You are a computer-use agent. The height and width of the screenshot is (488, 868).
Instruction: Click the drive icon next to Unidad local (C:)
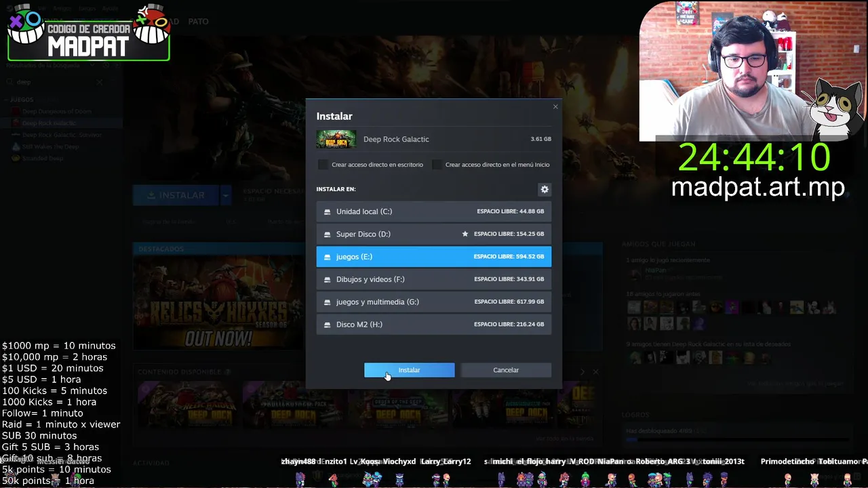pyautogui.click(x=328, y=211)
